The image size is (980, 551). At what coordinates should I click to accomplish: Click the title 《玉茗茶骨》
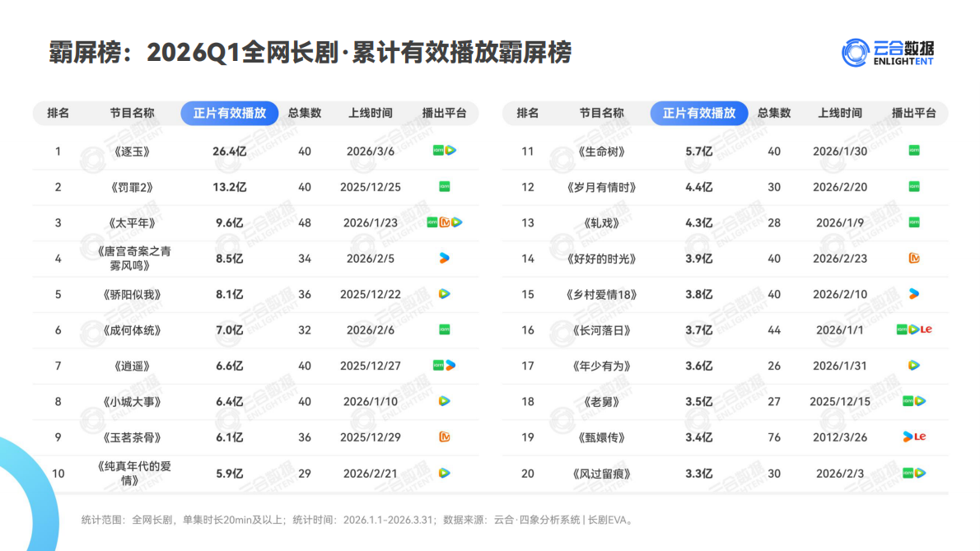coord(132,437)
